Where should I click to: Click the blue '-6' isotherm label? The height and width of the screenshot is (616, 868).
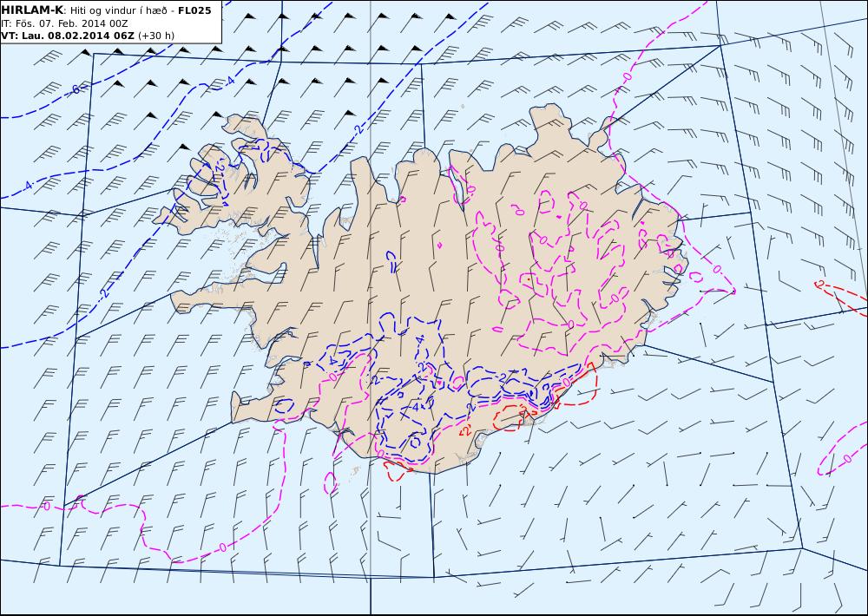(76, 89)
